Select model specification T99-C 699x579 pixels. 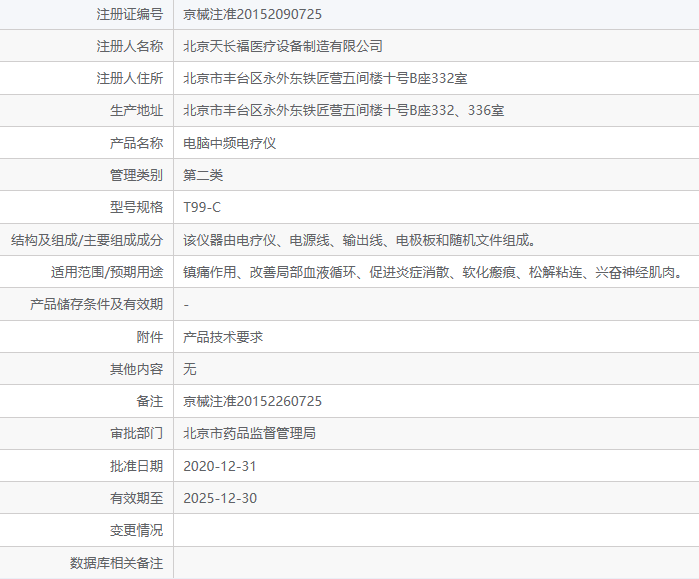(x=202, y=207)
